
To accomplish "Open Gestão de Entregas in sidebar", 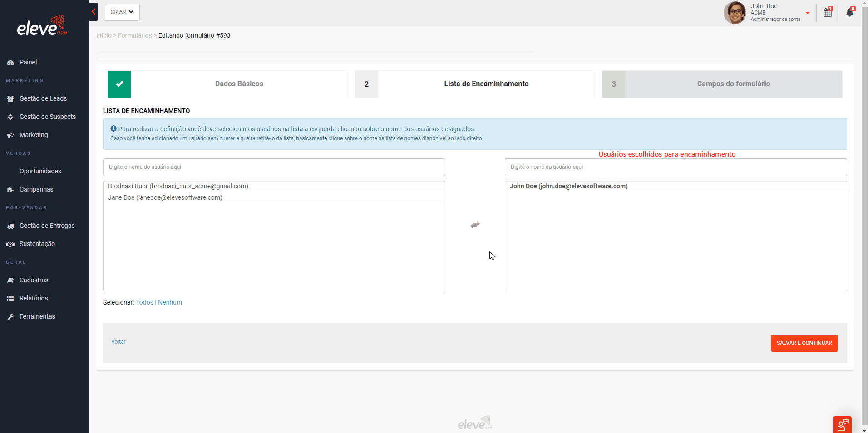I will coord(10,226).
